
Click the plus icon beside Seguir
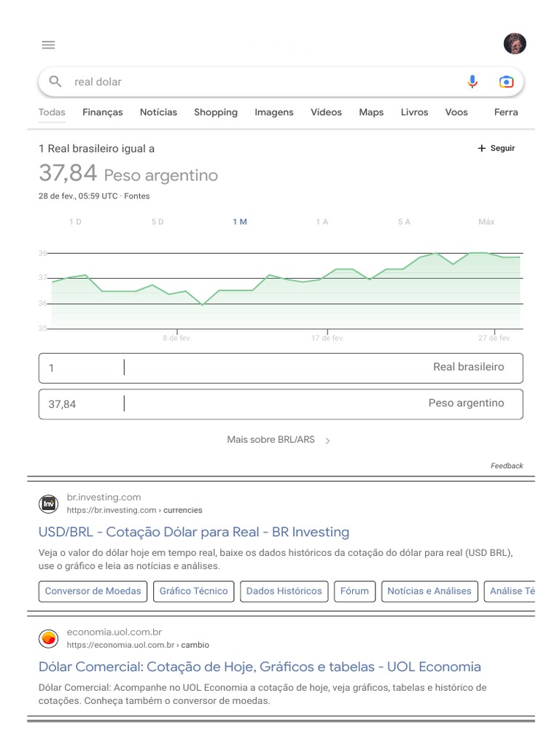click(x=481, y=148)
